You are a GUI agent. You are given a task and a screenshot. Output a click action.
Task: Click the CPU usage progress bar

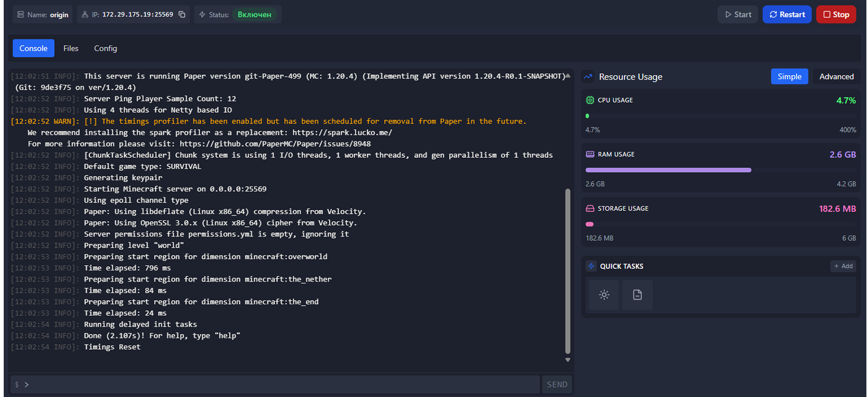point(721,116)
